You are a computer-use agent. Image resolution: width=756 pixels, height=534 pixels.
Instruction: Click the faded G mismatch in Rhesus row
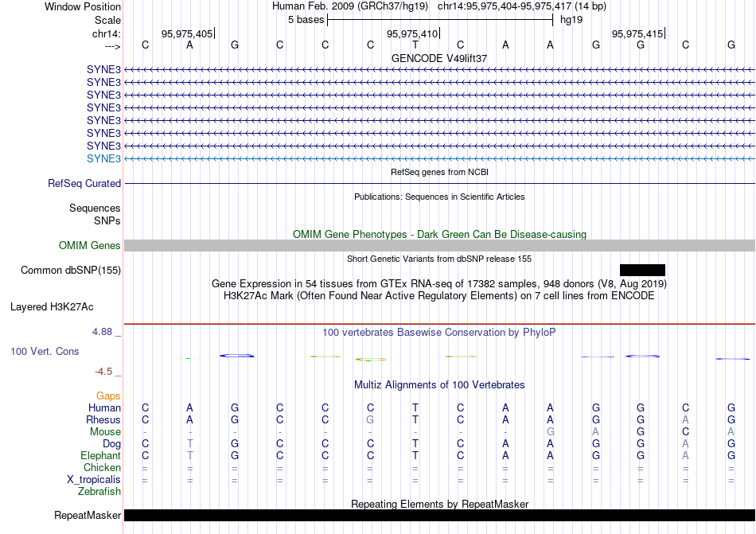coord(370,419)
